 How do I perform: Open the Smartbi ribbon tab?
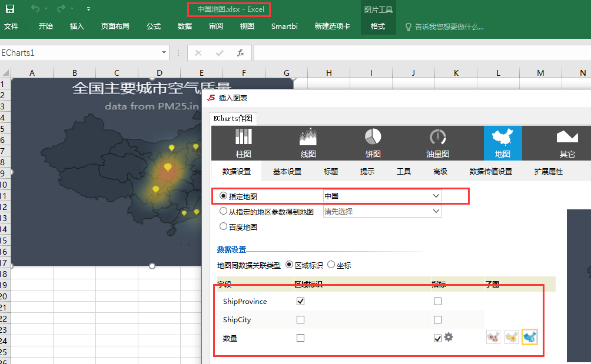284,26
